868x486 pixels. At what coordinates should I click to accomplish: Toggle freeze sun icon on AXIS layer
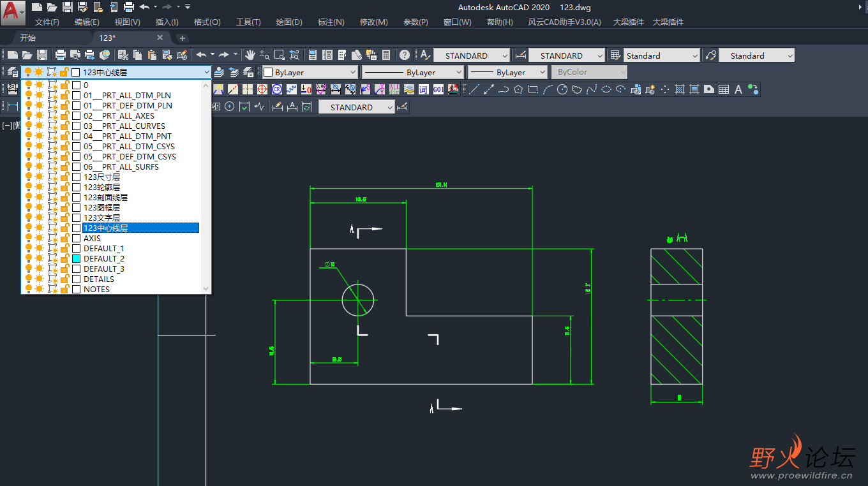pos(39,238)
